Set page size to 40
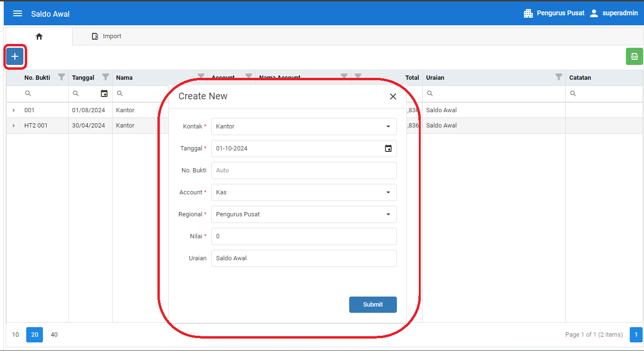644x351 pixels. [54, 335]
